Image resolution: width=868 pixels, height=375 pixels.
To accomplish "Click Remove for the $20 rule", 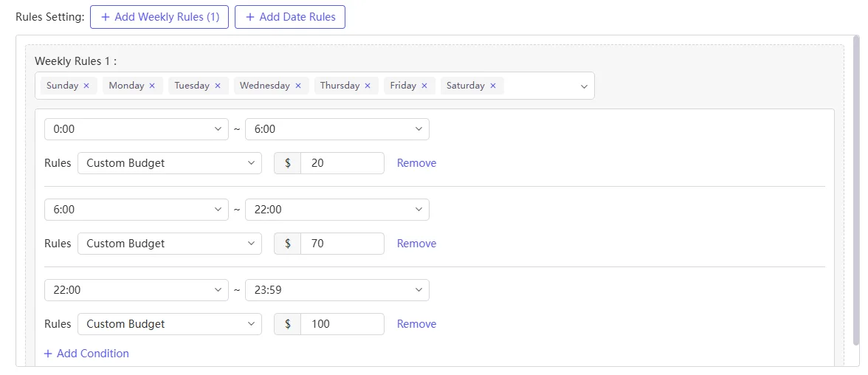I will 416,163.
